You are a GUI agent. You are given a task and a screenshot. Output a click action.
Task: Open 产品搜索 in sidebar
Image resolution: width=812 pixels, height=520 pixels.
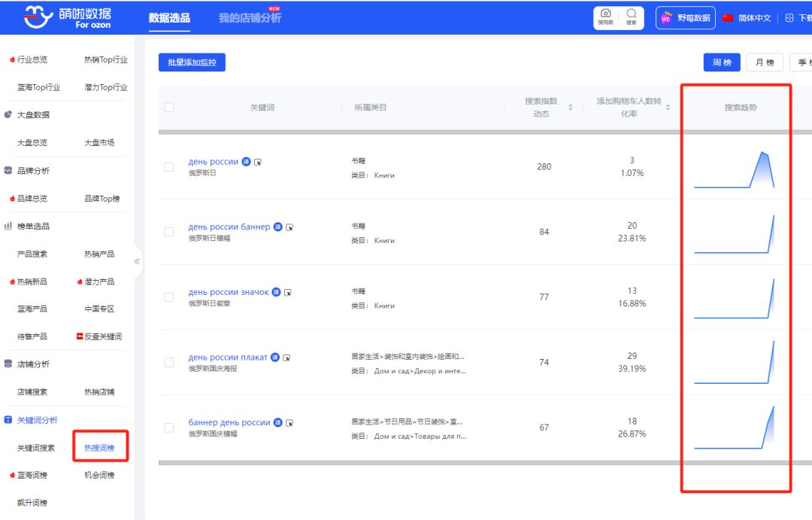(x=32, y=254)
